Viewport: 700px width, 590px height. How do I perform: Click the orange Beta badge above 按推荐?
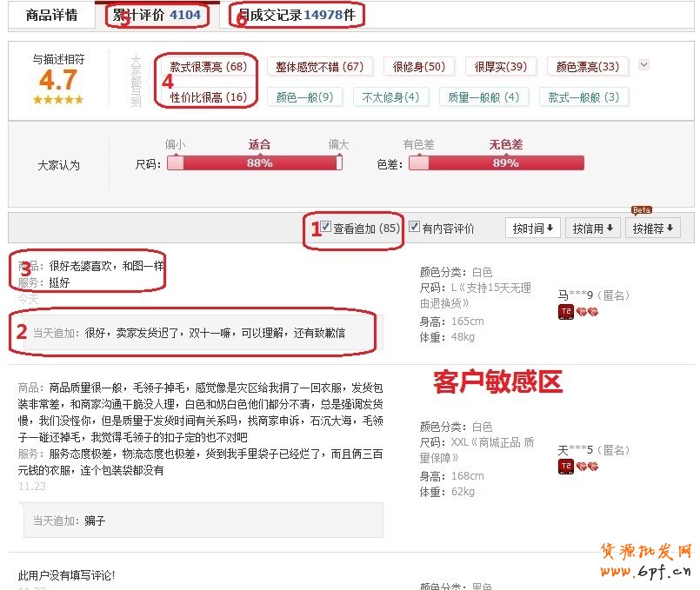641,209
